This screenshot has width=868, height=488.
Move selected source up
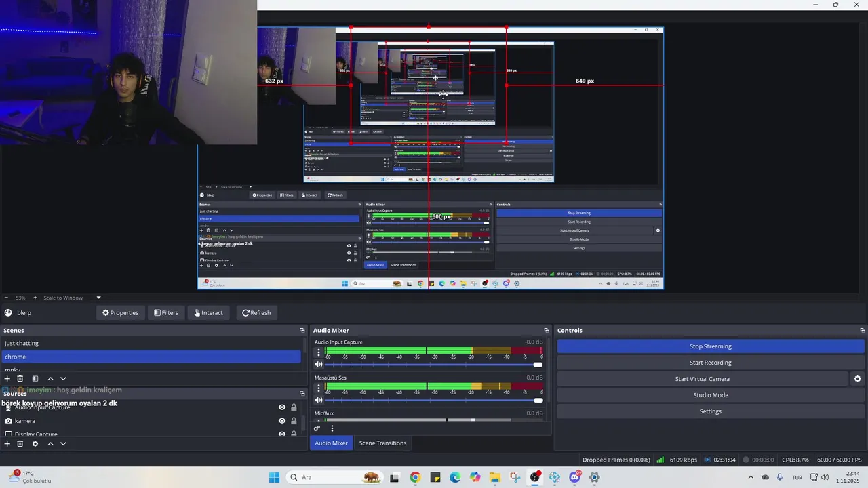pyautogui.click(x=50, y=444)
